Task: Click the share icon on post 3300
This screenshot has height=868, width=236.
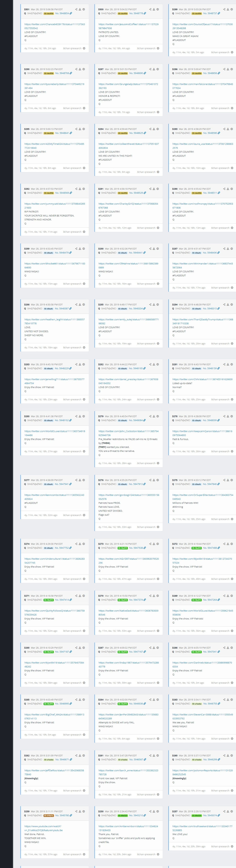Action: click(x=150, y=9)
